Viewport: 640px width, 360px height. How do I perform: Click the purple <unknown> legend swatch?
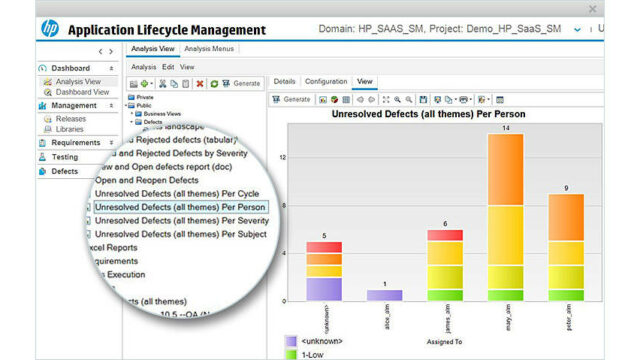(x=291, y=341)
